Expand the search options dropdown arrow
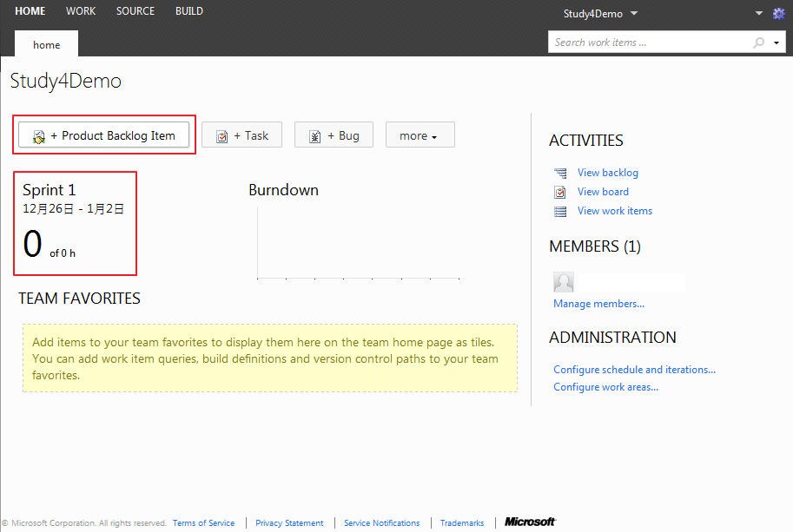 point(776,43)
